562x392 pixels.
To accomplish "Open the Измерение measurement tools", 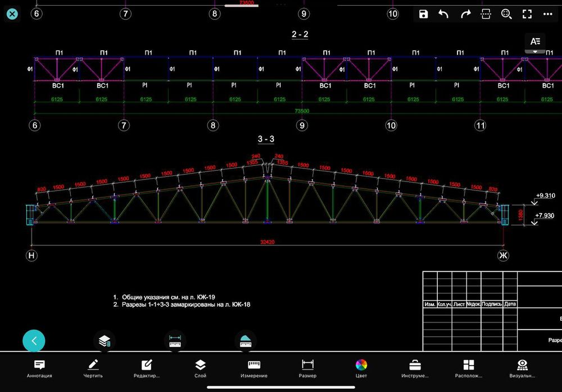I will pos(254,369).
